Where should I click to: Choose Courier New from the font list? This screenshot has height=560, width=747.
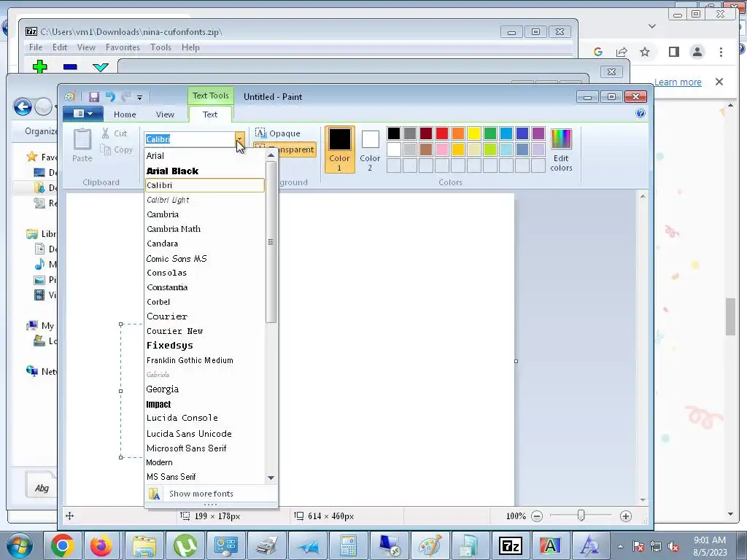pos(205,331)
